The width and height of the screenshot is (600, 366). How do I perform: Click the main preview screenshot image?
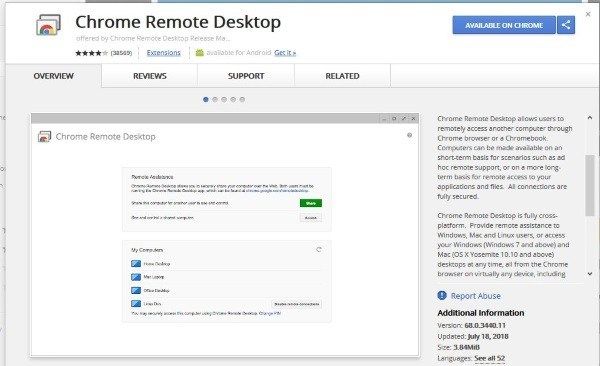coord(225,235)
